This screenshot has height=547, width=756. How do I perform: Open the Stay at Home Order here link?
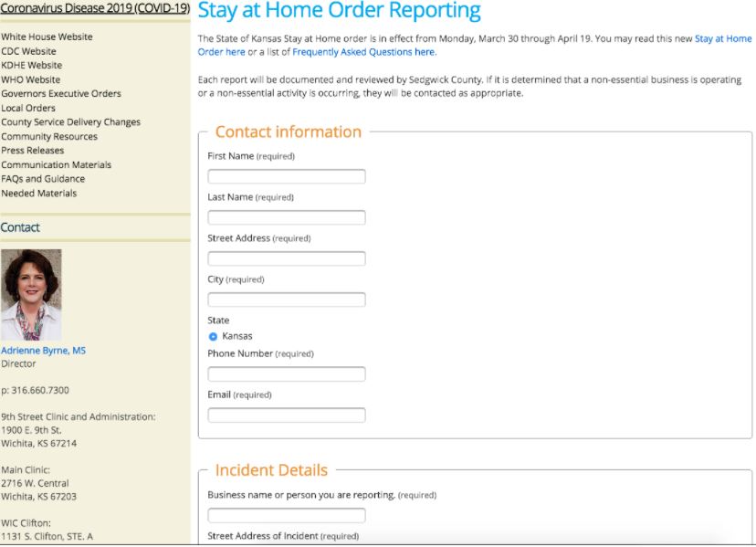(723, 39)
